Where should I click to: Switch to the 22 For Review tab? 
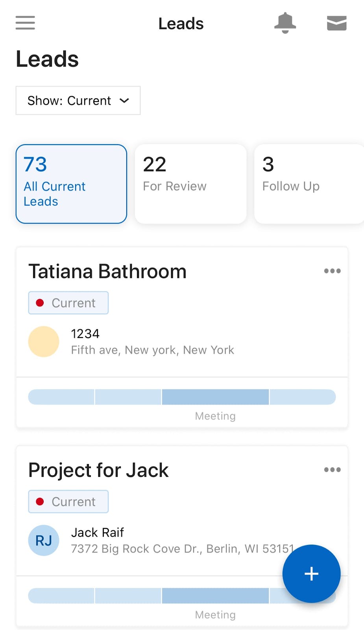(x=190, y=184)
